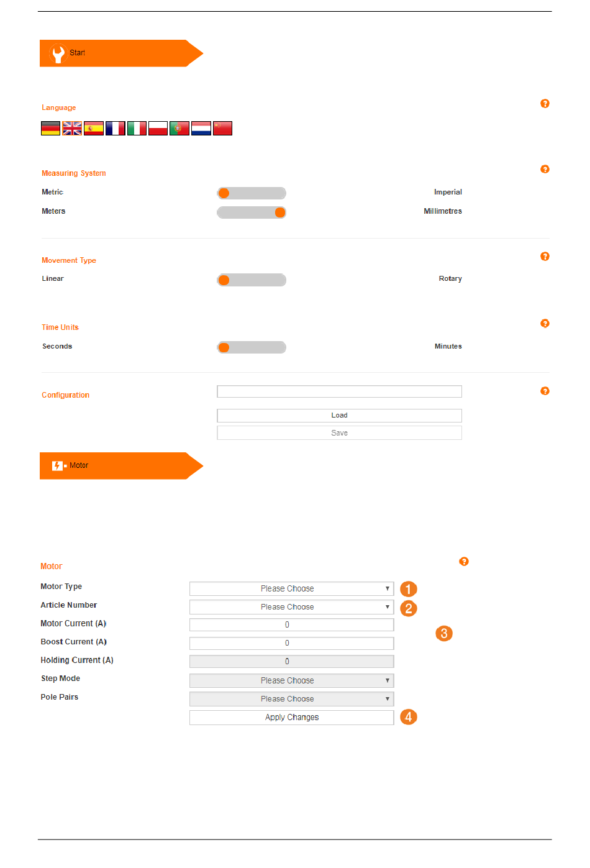Screen dimensions: 590x868
Task: Click the Movement Type heading
Action: point(69,261)
